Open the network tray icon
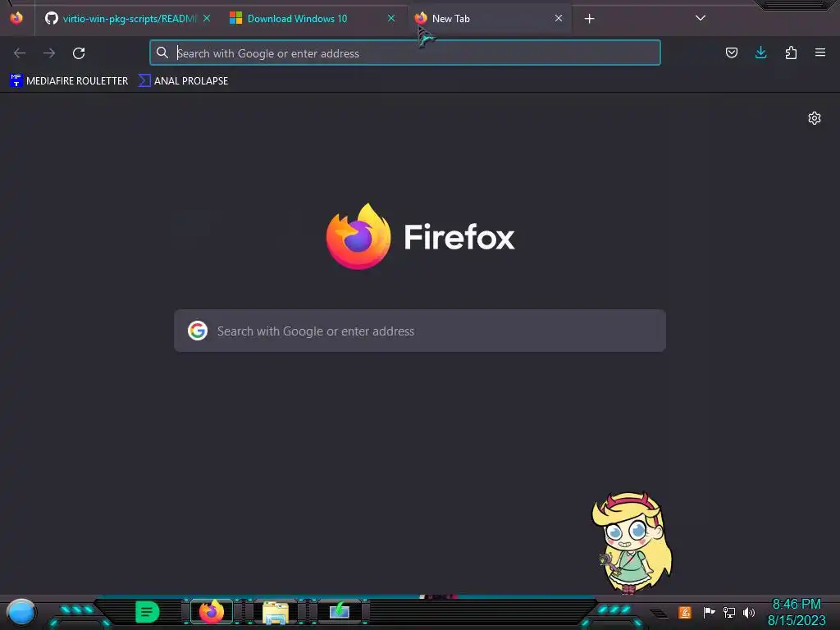Screen dimensions: 840x630 [x=729, y=612]
